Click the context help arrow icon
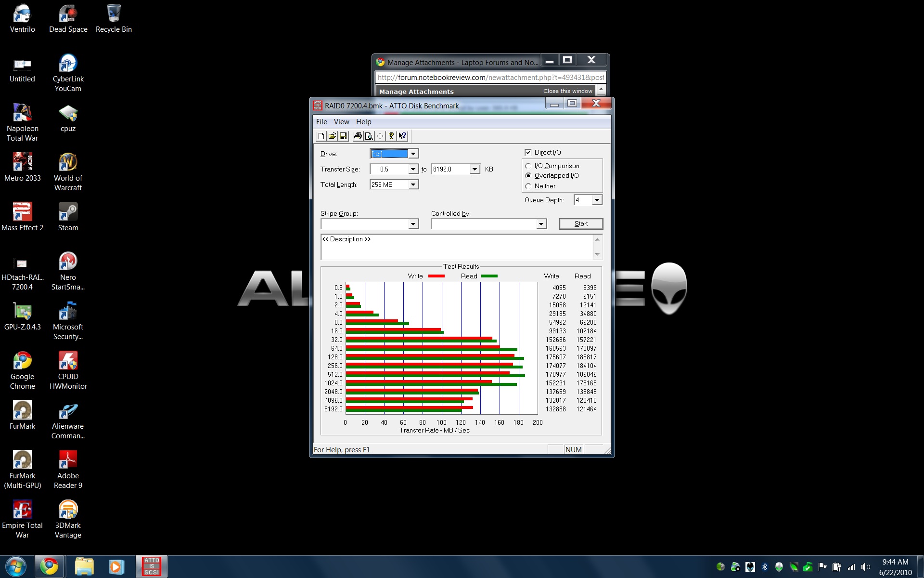This screenshot has width=924, height=578. [x=402, y=136]
